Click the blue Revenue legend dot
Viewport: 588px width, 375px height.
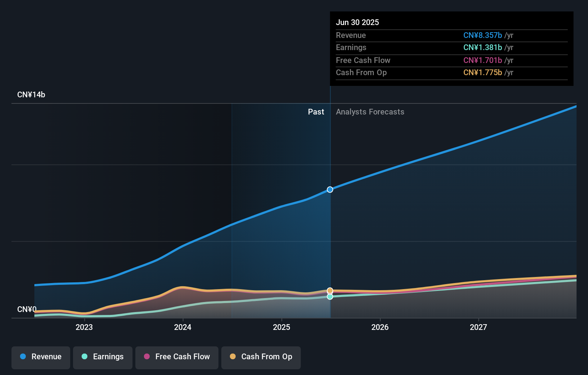23,357
